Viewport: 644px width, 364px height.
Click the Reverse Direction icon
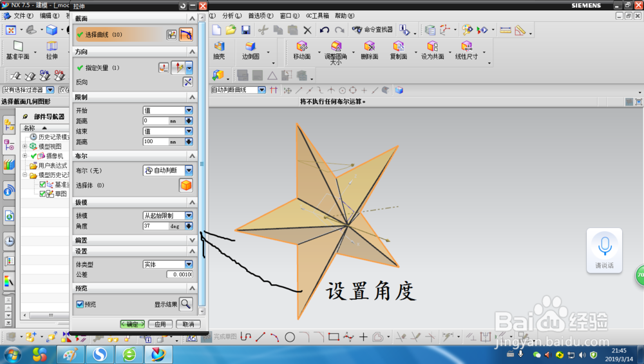187,82
